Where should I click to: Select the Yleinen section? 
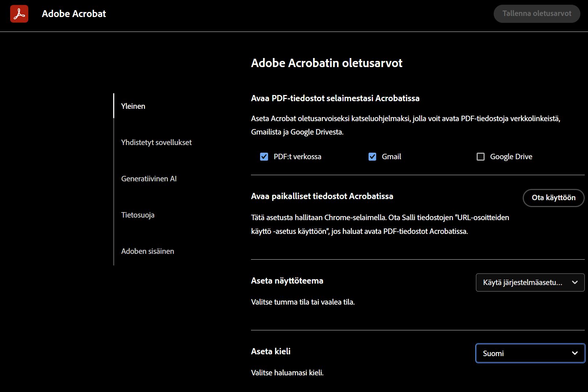tap(133, 106)
